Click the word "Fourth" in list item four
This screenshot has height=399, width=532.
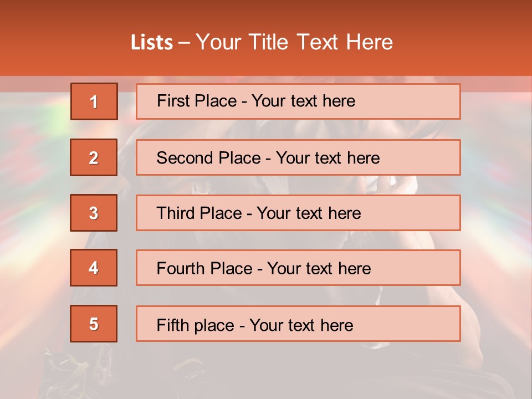pyautogui.click(x=180, y=268)
